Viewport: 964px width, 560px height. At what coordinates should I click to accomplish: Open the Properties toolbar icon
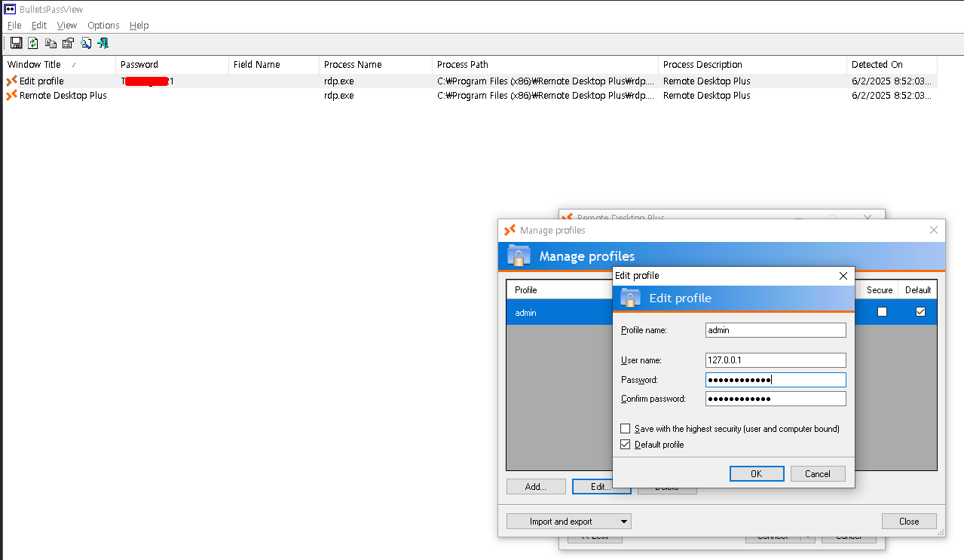(68, 43)
